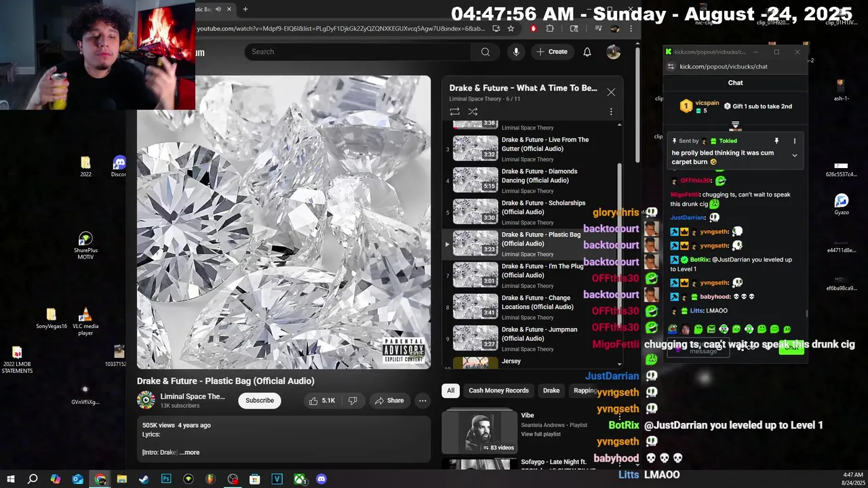Open a new Chrome tab
Screen dimensions: 868x488
245,9
